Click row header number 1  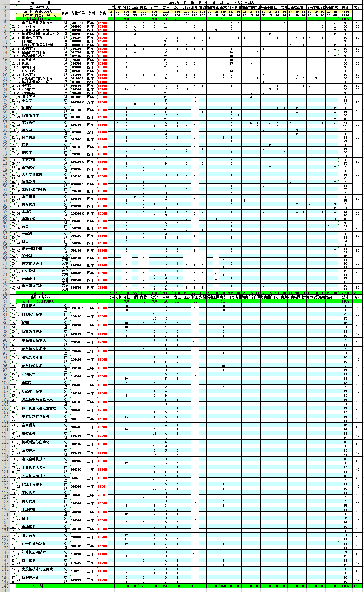pyautogui.click(x=5, y=3)
